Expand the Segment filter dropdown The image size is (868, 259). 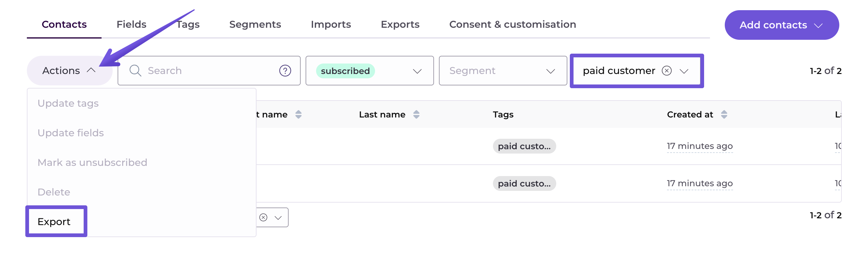(550, 71)
